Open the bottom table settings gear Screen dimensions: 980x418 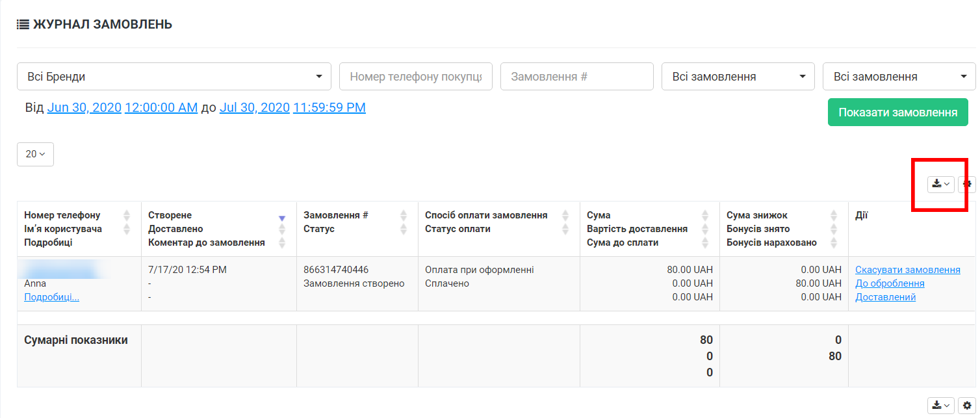(x=967, y=406)
